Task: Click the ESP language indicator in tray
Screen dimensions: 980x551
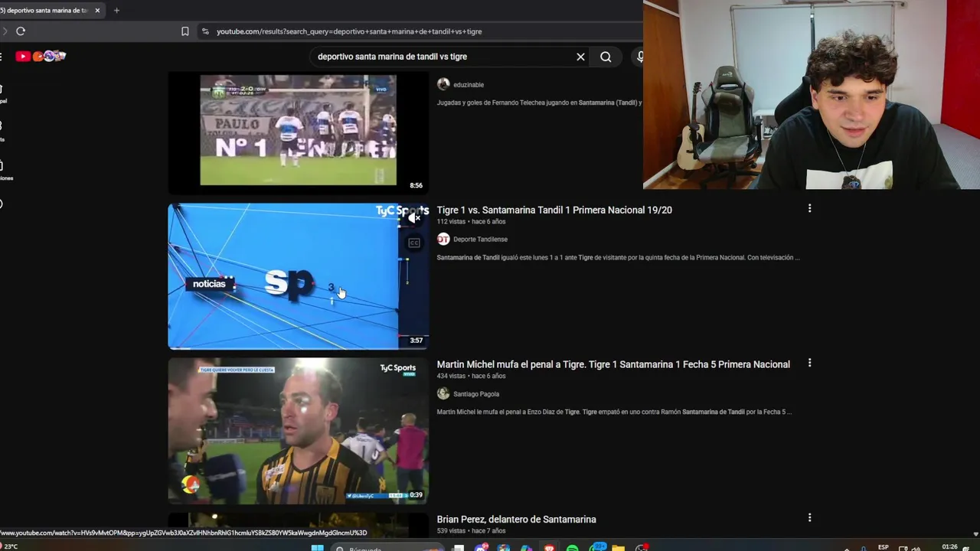Action: tap(884, 547)
